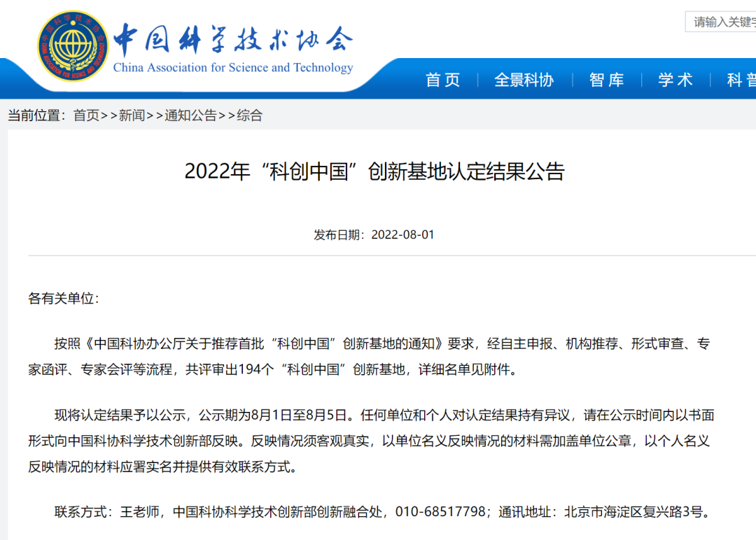Click the 各有关单位 salutation line
This screenshot has height=540, width=756.
click(64, 299)
